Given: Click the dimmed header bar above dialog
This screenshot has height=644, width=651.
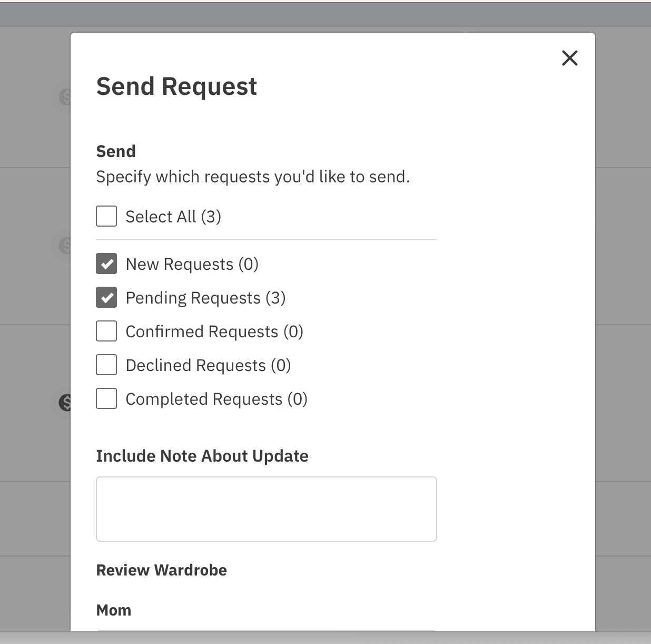Looking at the screenshot, I should point(325,15).
